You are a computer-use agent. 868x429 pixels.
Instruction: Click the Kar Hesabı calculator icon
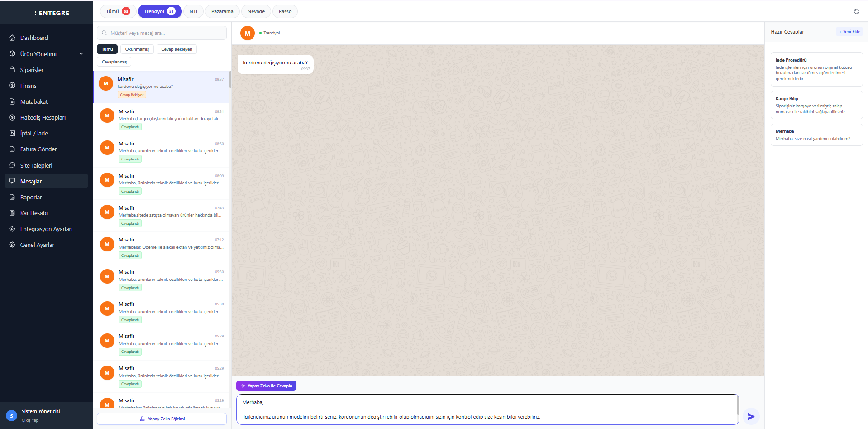(12, 213)
